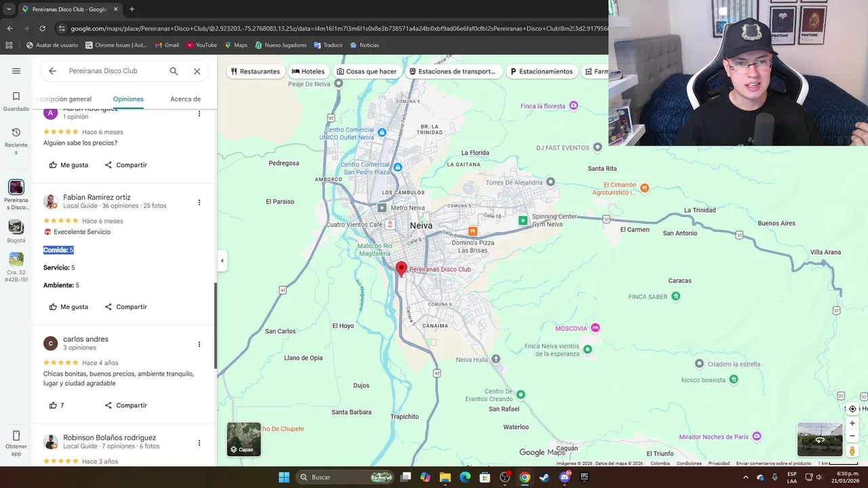This screenshot has height=488, width=868.
Task: Open Steam from the taskbar
Action: (x=545, y=477)
